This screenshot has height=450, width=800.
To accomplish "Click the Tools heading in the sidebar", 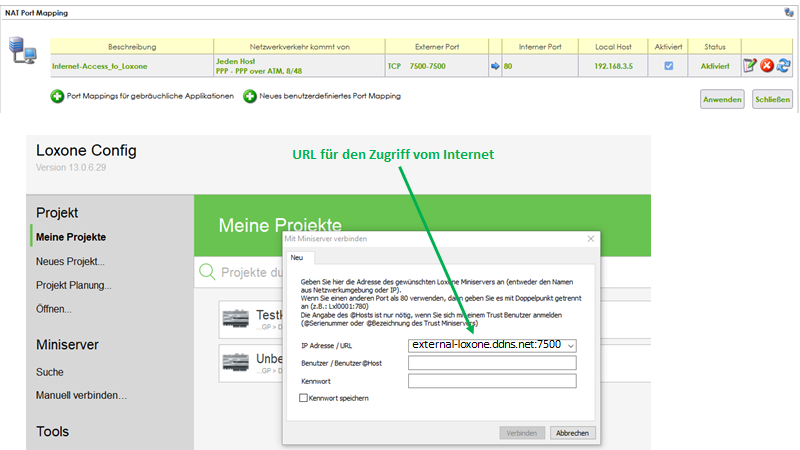I will tap(52, 432).
